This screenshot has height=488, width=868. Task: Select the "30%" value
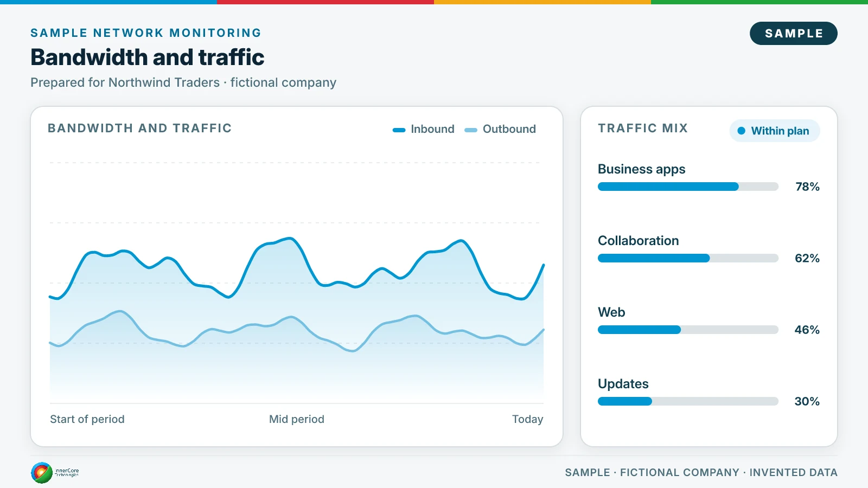pyautogui.click(x=807, y=401)
